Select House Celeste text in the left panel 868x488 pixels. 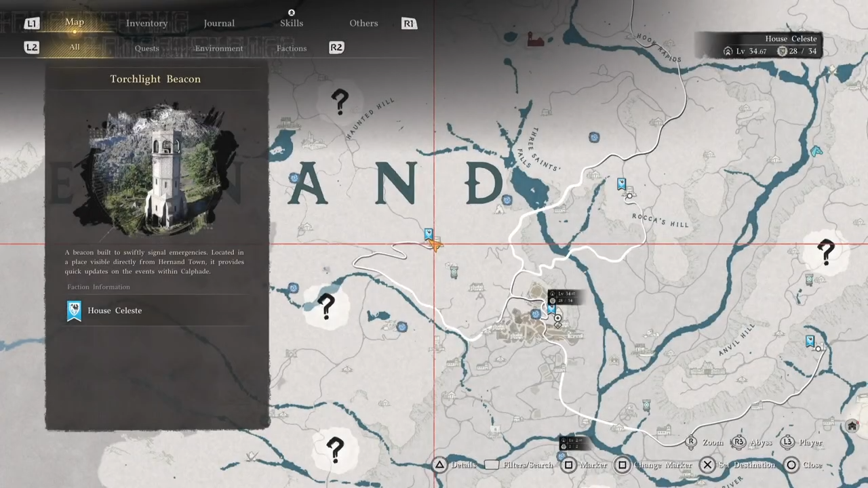(x=115, y=310)
